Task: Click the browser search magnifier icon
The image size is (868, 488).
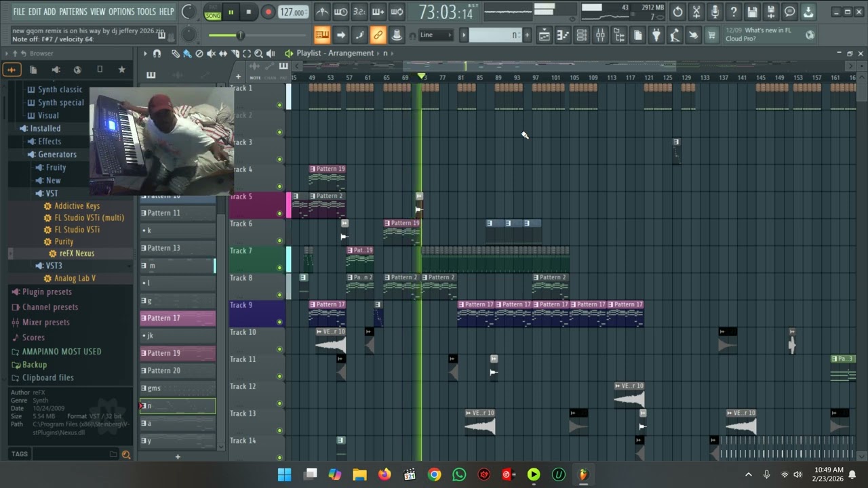Action: click(125, 454)
